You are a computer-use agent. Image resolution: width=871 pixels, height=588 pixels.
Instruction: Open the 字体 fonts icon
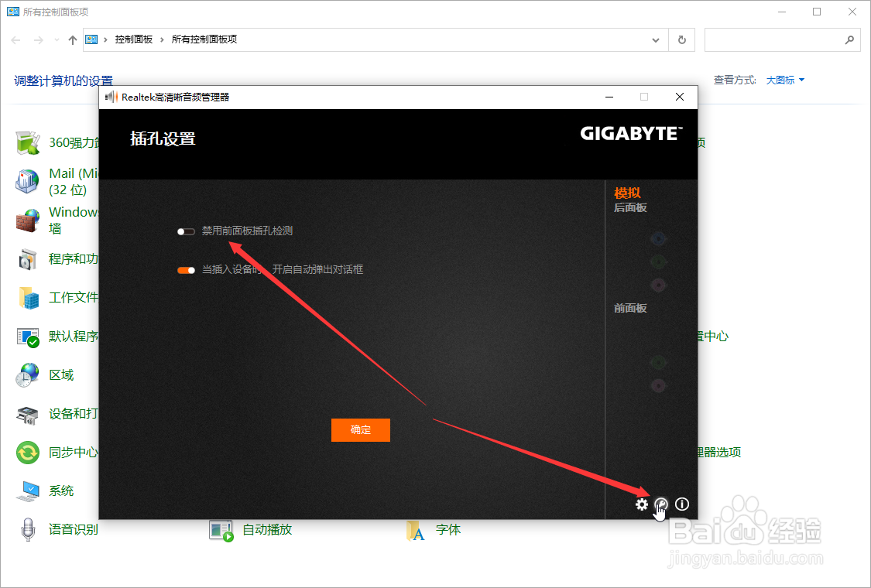click(415, 530)
